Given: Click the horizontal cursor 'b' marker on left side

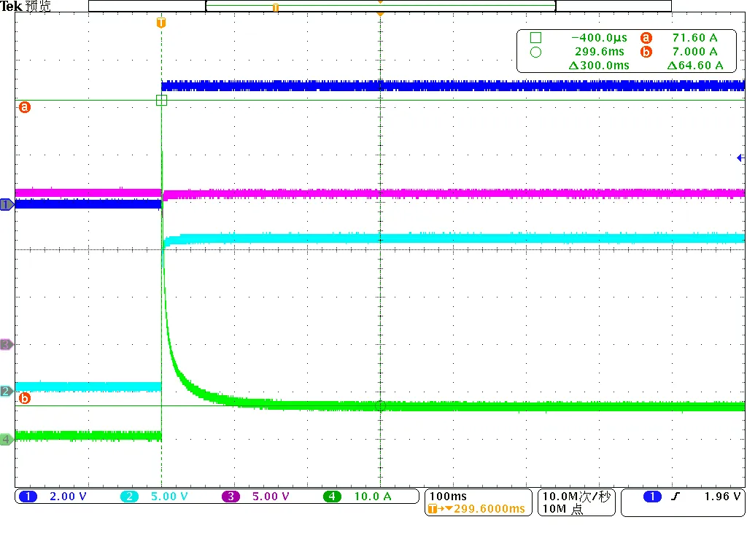Looking at the screenshot, I should pyautogui.click(x=24, y=398).
